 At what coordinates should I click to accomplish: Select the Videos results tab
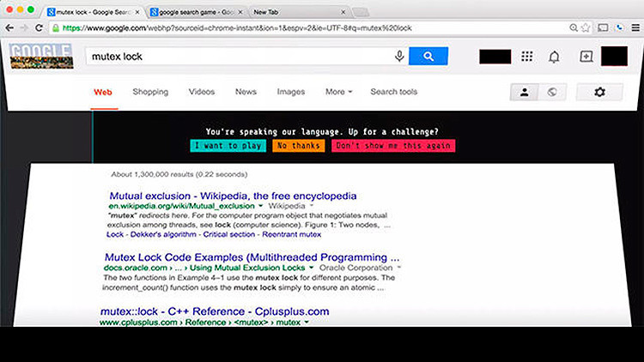pyautogui.click(x=202, y=92)
